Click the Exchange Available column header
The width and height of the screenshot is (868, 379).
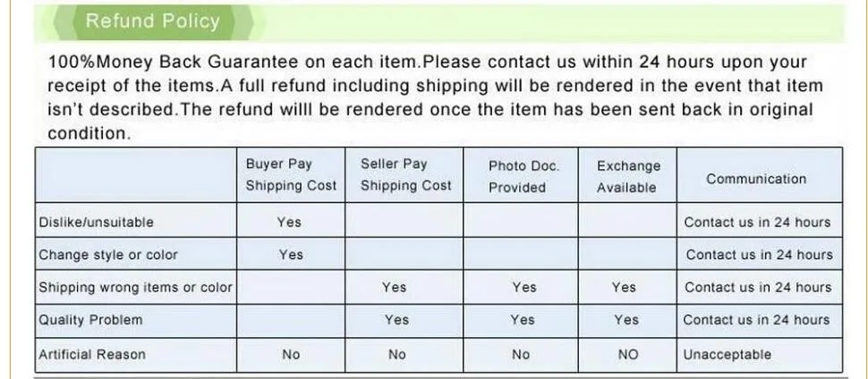pyautogui.click(x=628, y=176)
